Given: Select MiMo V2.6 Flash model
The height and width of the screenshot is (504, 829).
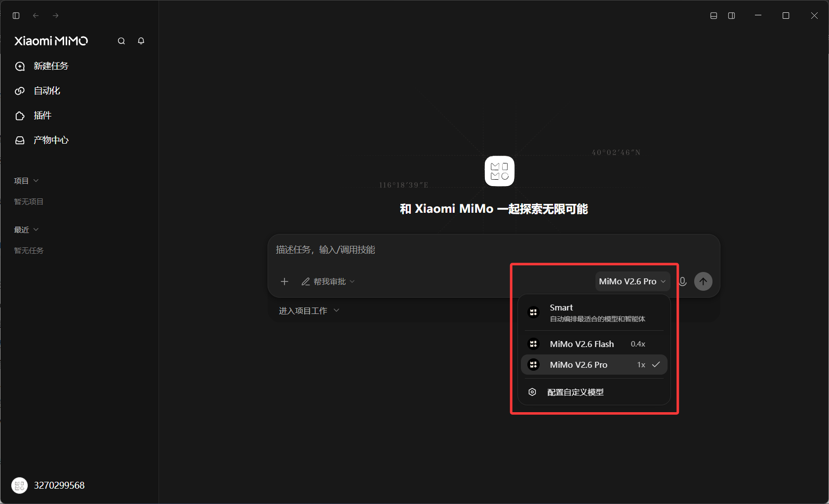Looking at the screenshot, I should click(594, 344).
